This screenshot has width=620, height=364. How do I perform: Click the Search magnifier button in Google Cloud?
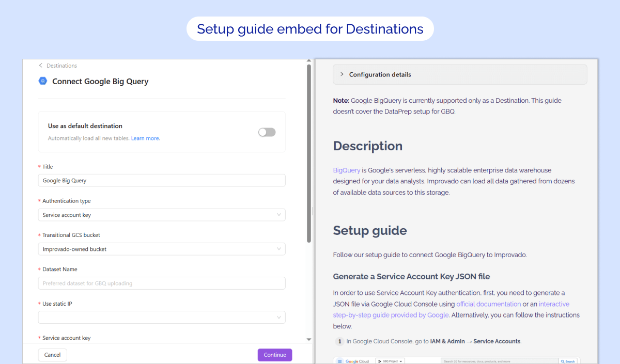coord(567,361)
